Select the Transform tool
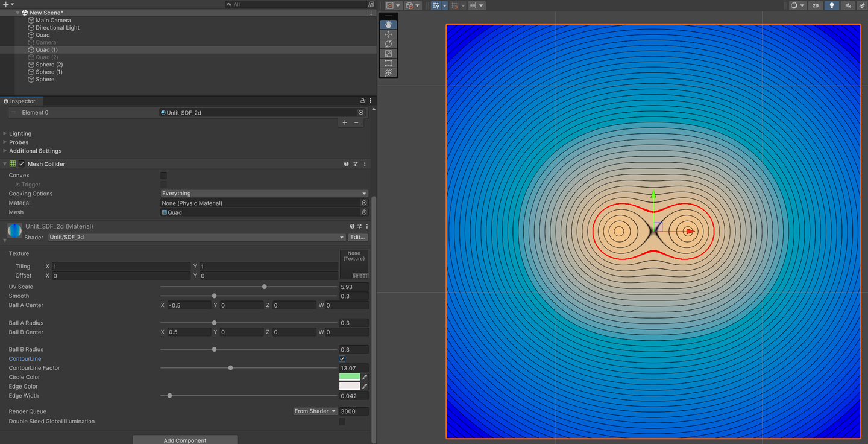This screenshot has width=868, height=444. click(388, 73)
